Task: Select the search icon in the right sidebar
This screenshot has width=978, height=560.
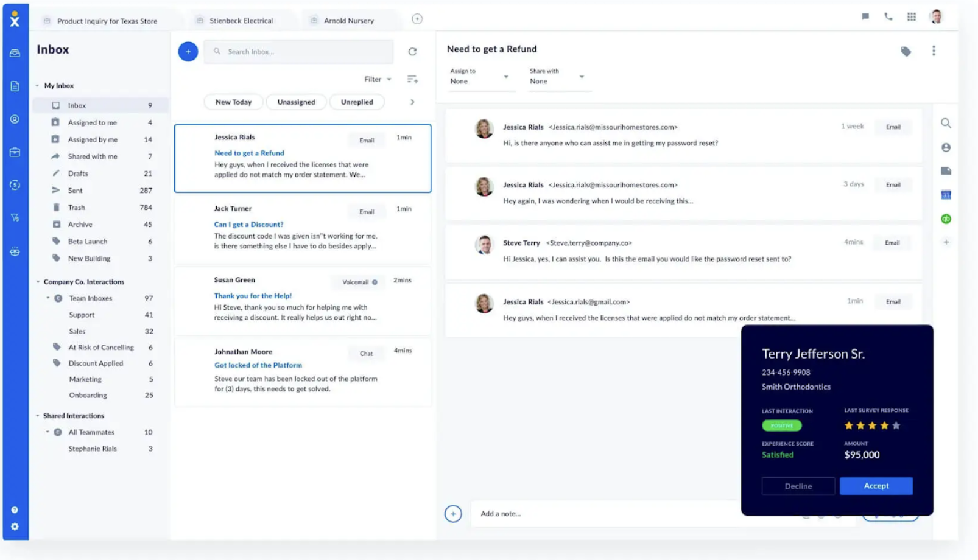Action: [946, 124]
